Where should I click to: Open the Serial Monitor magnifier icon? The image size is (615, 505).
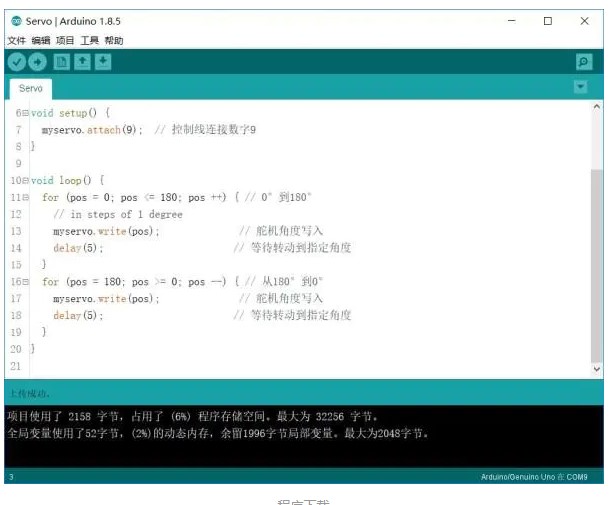[x=584, y=62]
